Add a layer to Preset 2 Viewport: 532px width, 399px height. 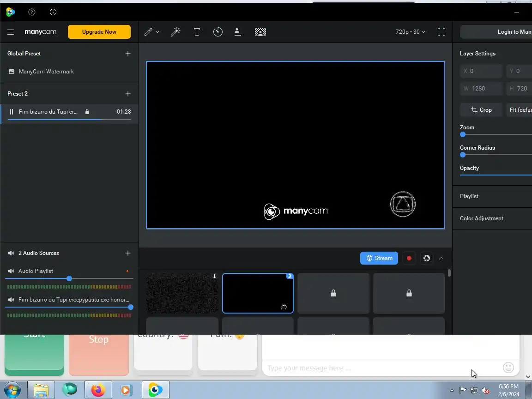[128, 94]
